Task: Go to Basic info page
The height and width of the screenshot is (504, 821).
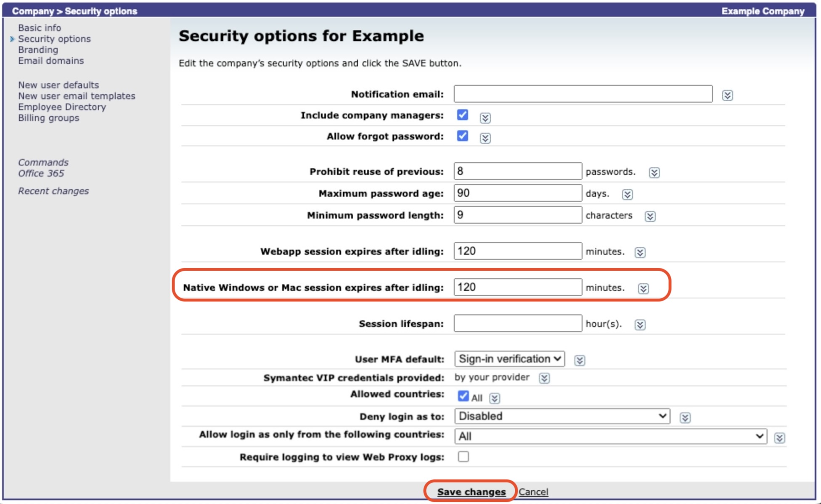Action: [40, 28]
